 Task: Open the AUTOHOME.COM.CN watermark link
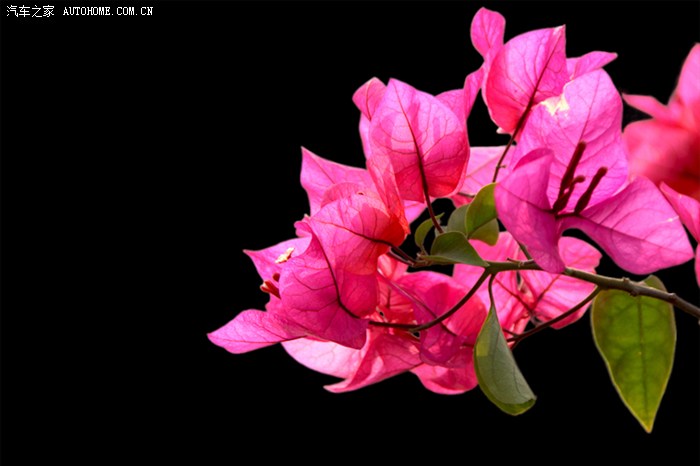(108, 11)
